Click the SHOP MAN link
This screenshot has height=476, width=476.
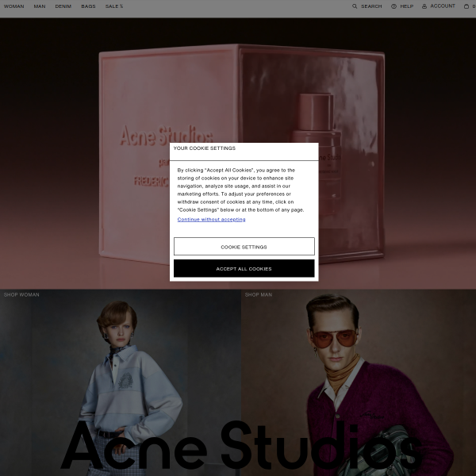(x=259, y=295)
